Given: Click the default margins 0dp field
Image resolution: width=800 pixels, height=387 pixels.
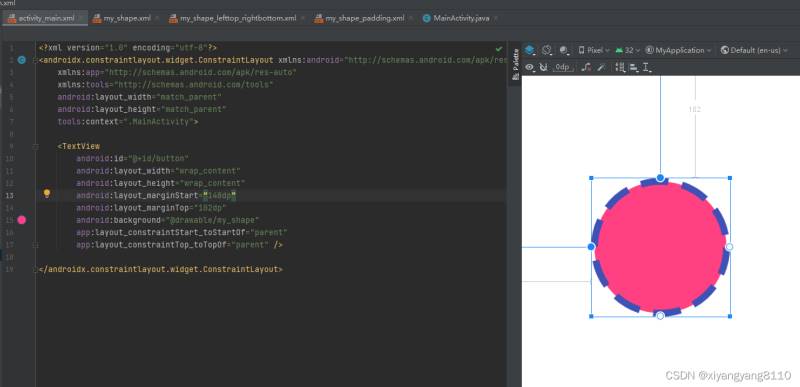Looking at the screenshot, I should coord(562,67).
